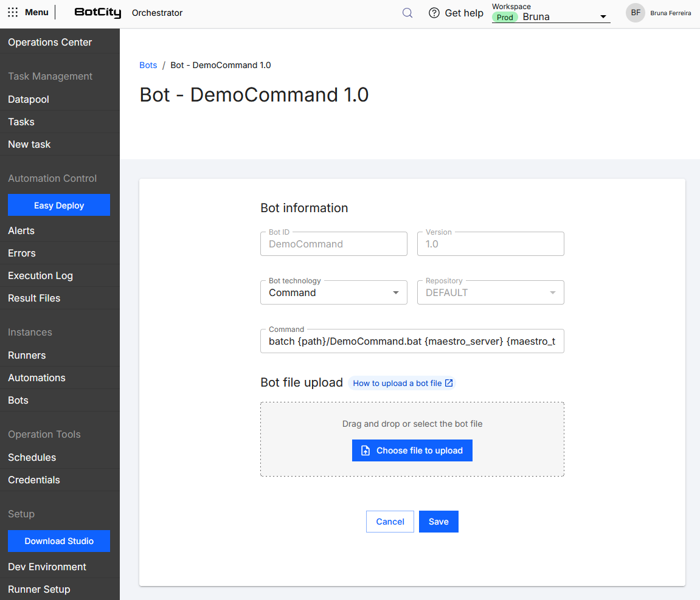Click the Task Management section header
Viewport: 700px width, 600px height.
(x=50, y=76)
